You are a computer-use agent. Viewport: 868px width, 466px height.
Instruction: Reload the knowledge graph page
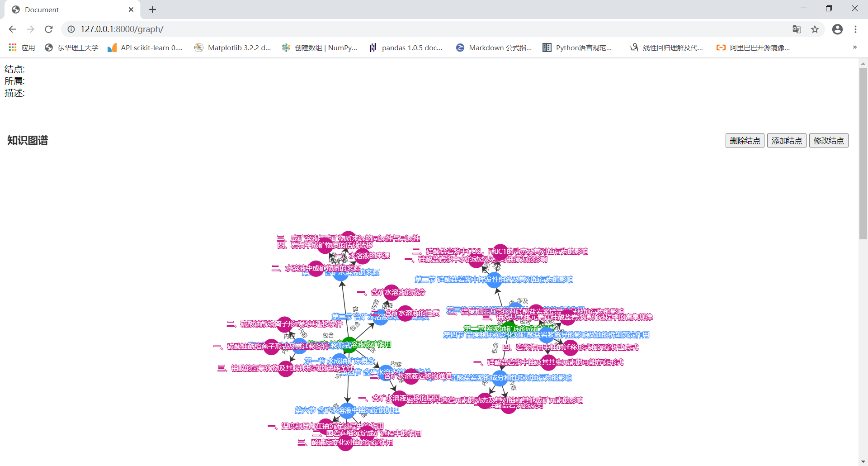point(48,29)
